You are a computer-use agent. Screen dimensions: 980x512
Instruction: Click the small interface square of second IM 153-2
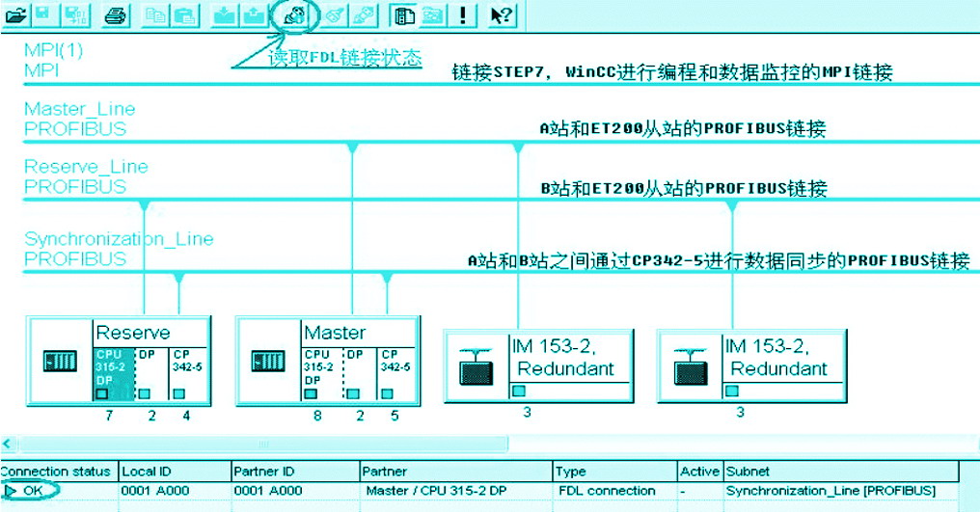tap(732, 391)
